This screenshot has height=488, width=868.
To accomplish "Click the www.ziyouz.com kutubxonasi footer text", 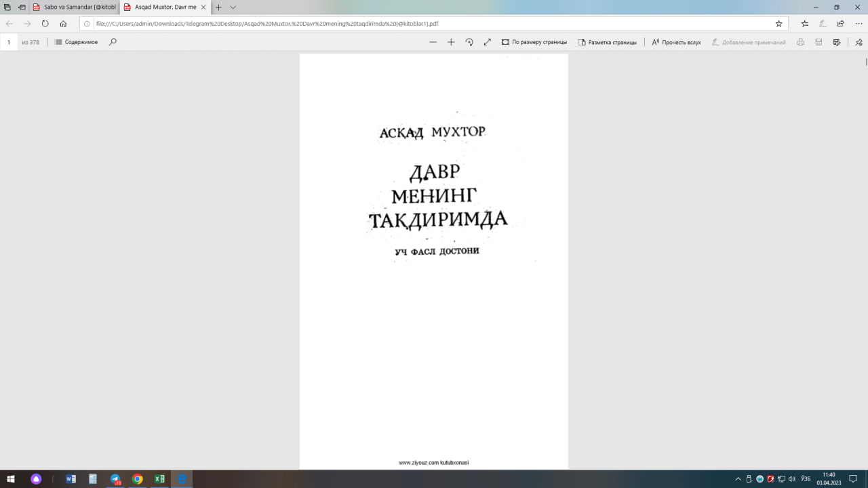I will pyautogui.click(x=434, y=463).
